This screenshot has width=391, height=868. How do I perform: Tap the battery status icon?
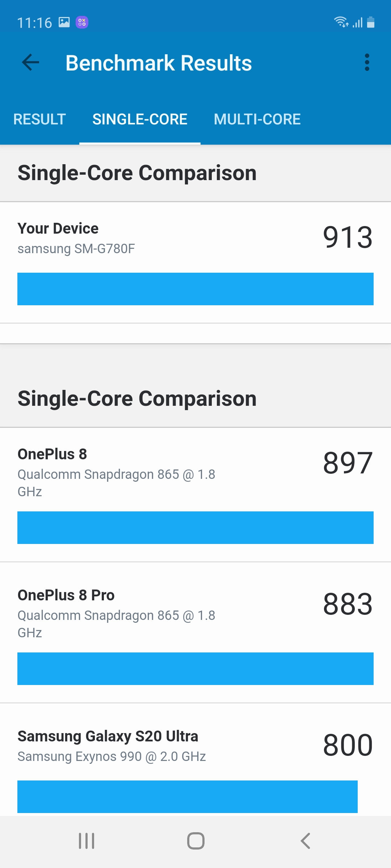tap(371, 22)
